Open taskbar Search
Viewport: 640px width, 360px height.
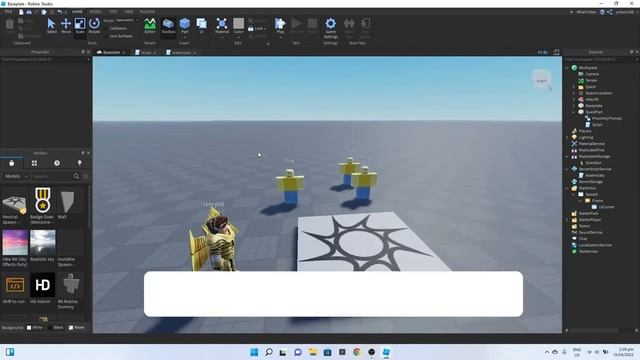(269, 352)
